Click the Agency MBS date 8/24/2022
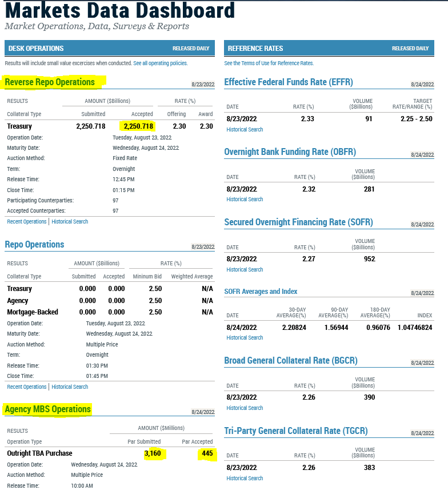 coord(203,412)
